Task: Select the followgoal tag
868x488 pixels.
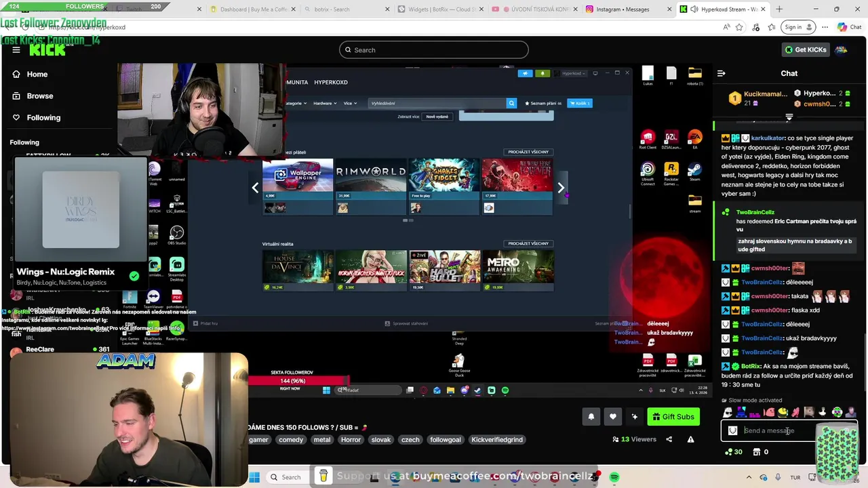Action: click(x=446, y=440)
